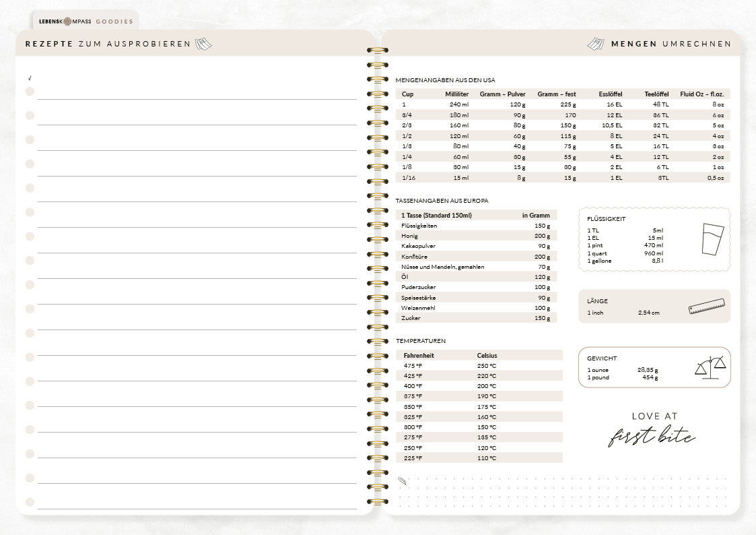Select the Weizenmehl row label
Screen dimensions: 756x535
click(x=418, y=308)
